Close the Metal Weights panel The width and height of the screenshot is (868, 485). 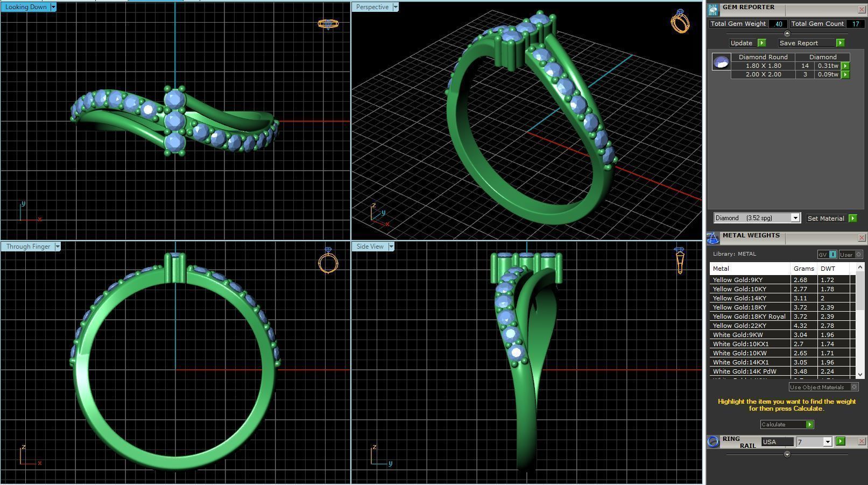tap(862, 237)
